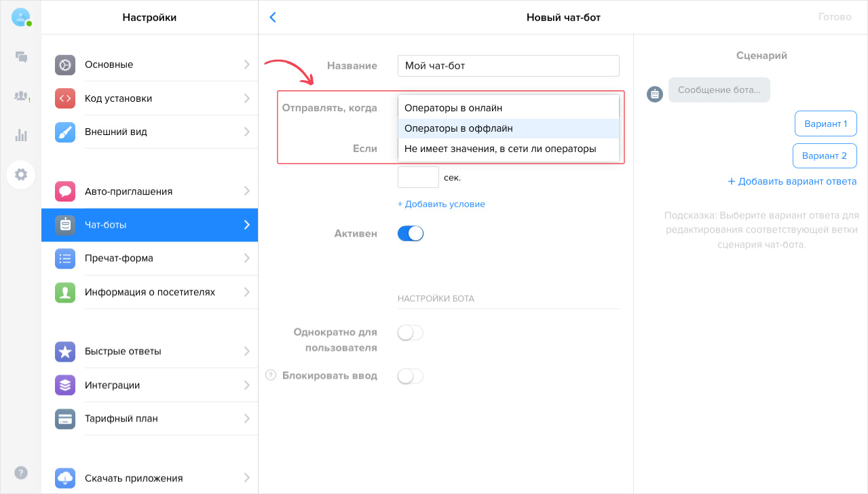Image resolution: width=868 pixels, height=494 pixels.
Task: Turn on Блокировать ввод switch
Action: point(410,376)
